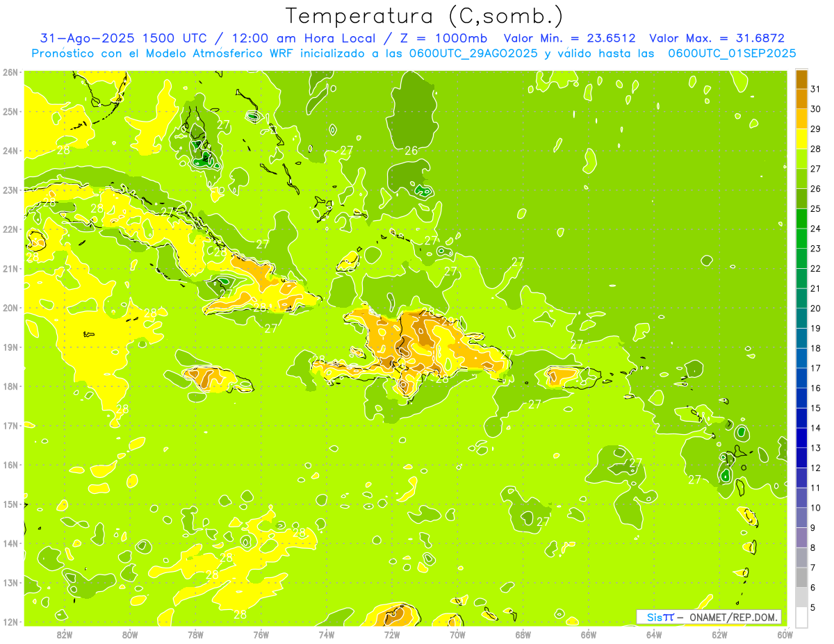Click the dark-blue swatch between 13 and 14
The height and width of the screenshot is (644, 834).
click(x=801, y=438)
